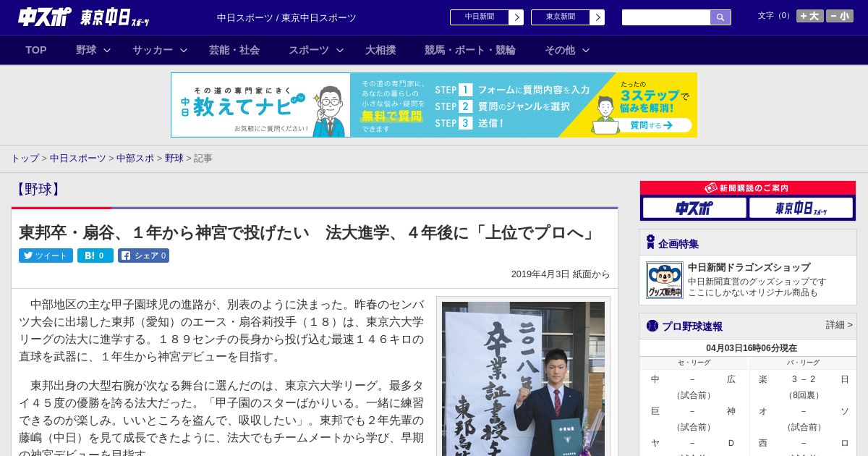Click 中スポ subscription banner button
The image size is (868, 456).
click(694, 208)
